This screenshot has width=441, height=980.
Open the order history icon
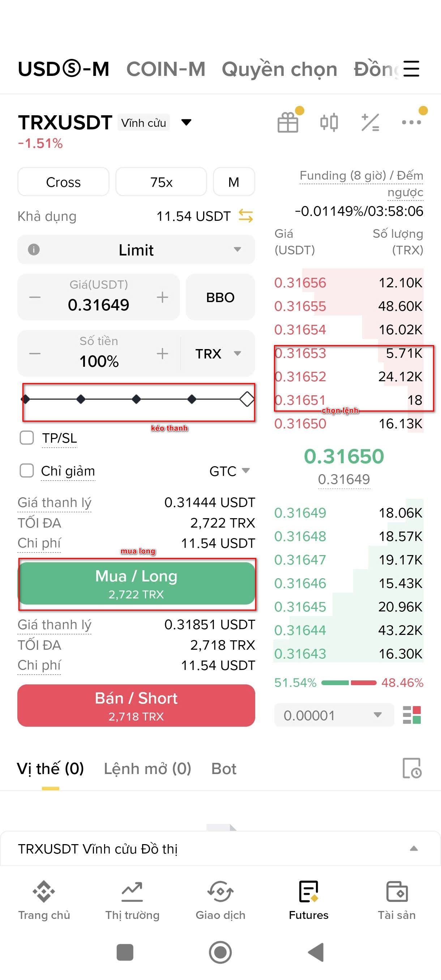point(412,769)
